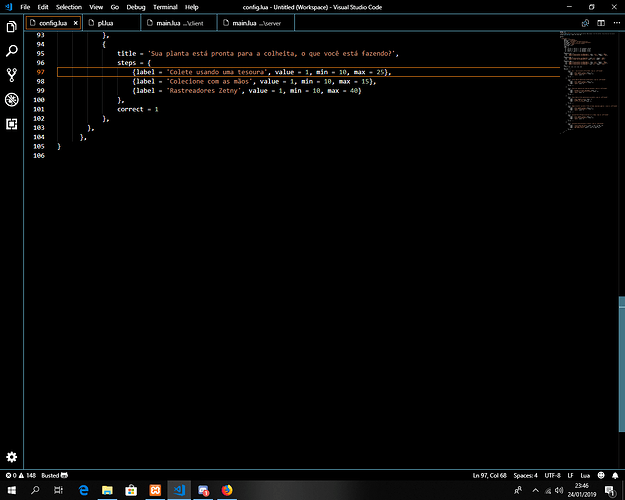
Task: Open the Selection menu
Action: tap(68, 7)
